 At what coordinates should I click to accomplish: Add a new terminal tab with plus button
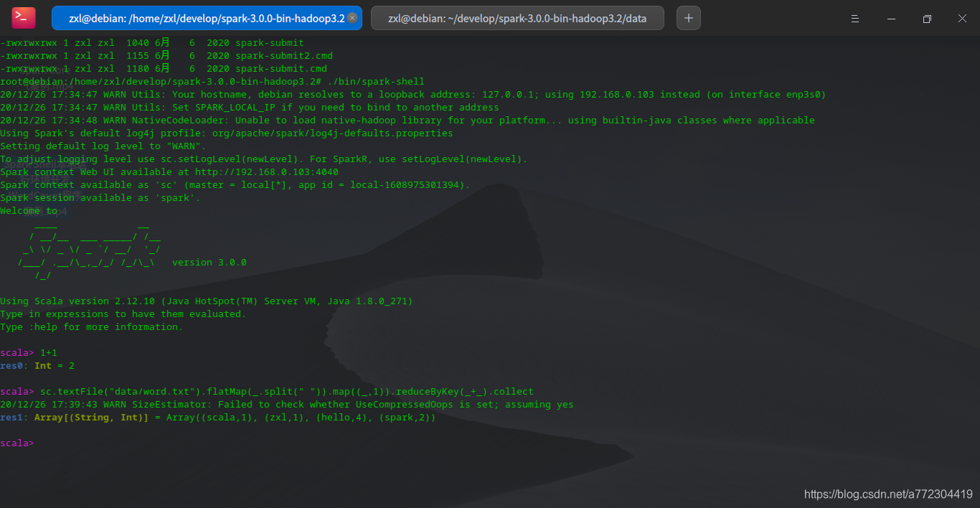689,18
